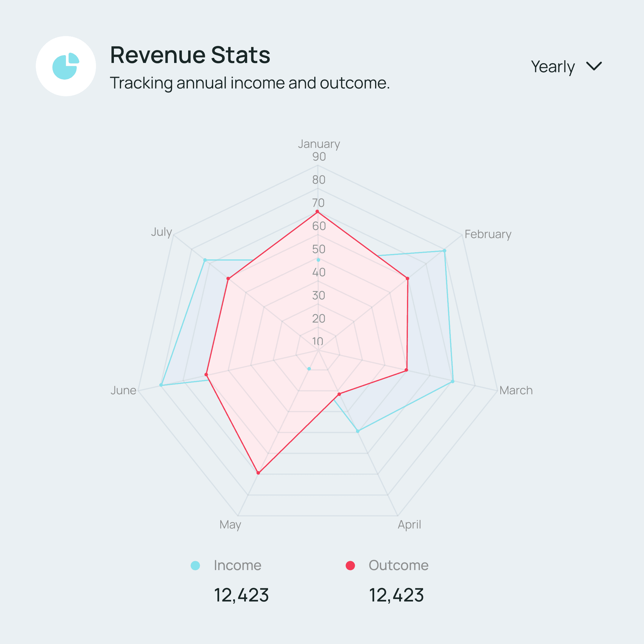Image resolution: width=644 pixels, height=644 pixels.
Task: Click the chevron arrow next to Yearly
Action: pos(594,66)
